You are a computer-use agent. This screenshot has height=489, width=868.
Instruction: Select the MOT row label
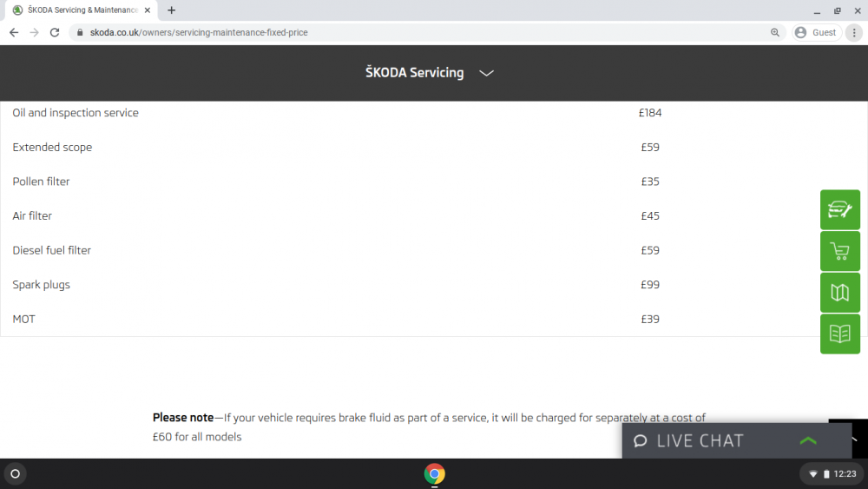(x=23, y=319)
